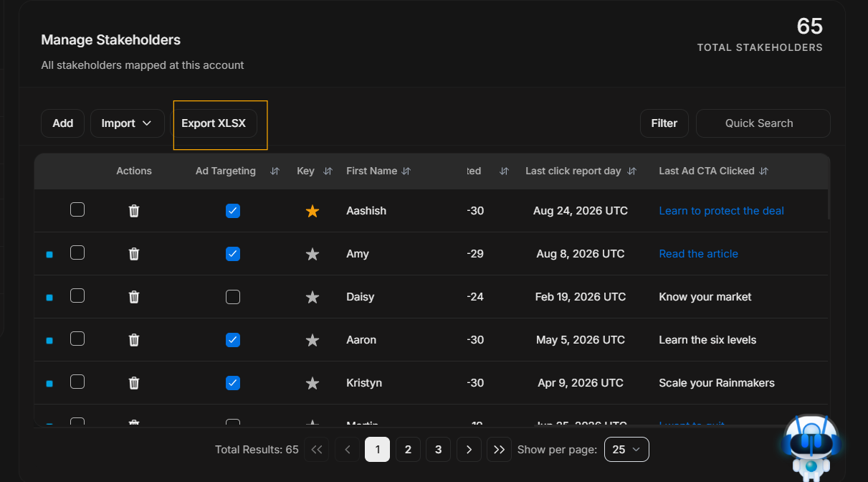Delete Aashish's row with the trash icon
This screenshot has width=868, height=482.
coord(133,211)
